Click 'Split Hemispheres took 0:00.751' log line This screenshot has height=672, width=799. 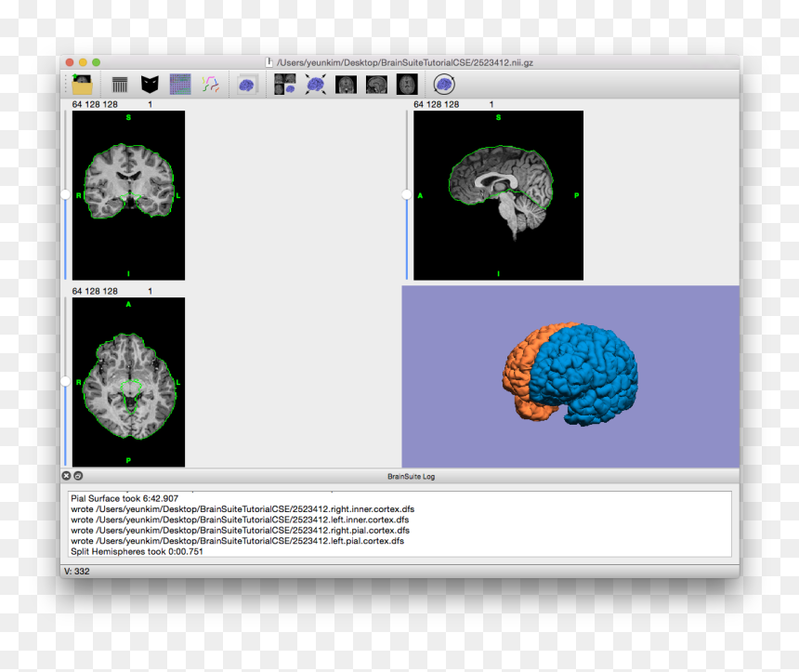click(137, 552)
